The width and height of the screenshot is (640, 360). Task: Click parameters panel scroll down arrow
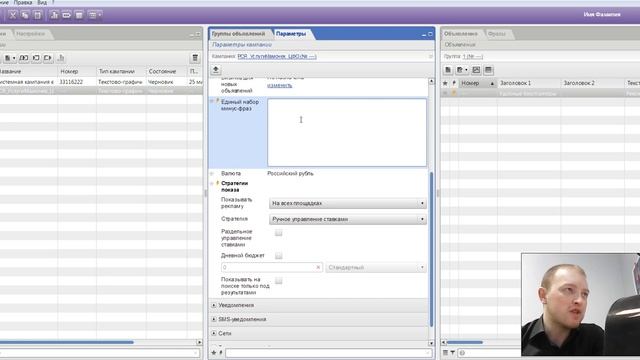[431, 343]
